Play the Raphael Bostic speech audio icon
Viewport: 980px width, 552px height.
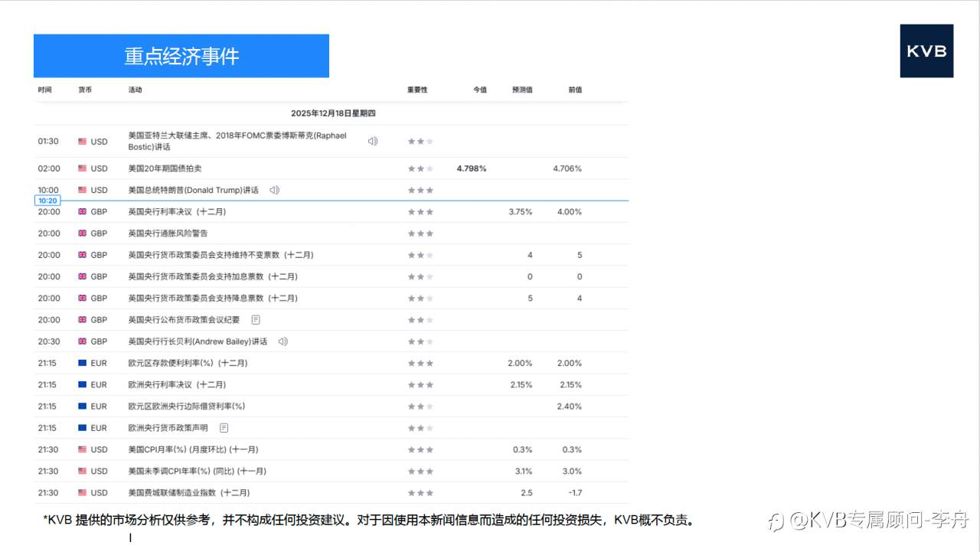click(372, 141)
